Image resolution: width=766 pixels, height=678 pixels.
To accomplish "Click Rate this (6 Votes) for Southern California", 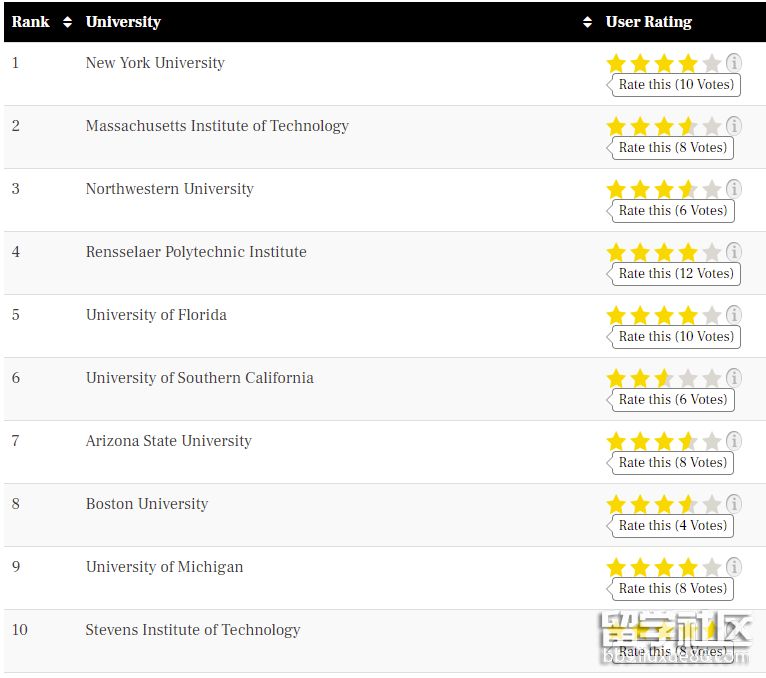I will pyautogui.click(x=672, y=400).
